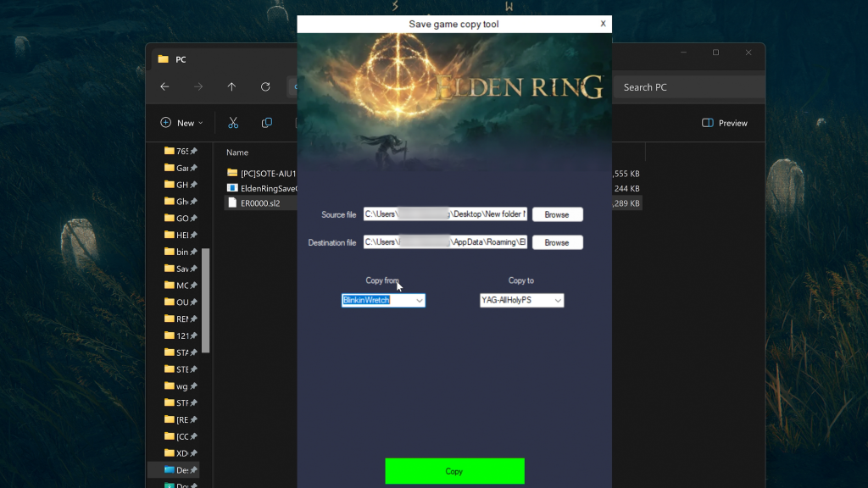Expand the Copy to character dropdown
Screen dimensions: 868x488
pyautogui.click(x=558, y=301)
